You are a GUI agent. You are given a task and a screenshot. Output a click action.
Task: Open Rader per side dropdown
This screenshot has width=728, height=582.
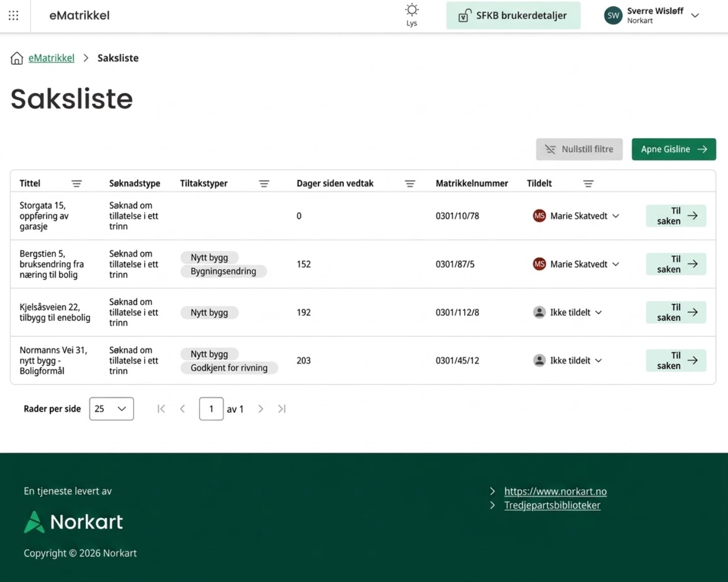point(111,409)
